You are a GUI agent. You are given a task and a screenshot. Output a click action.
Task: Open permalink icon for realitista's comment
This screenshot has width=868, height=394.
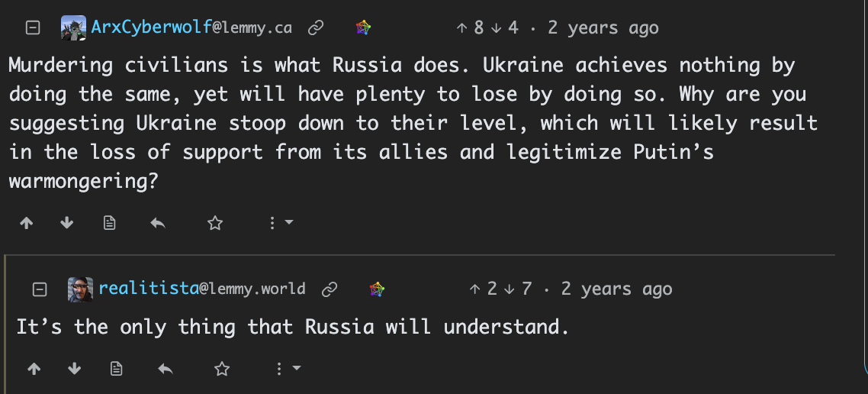pyautogui.click(x=330, y=289)
